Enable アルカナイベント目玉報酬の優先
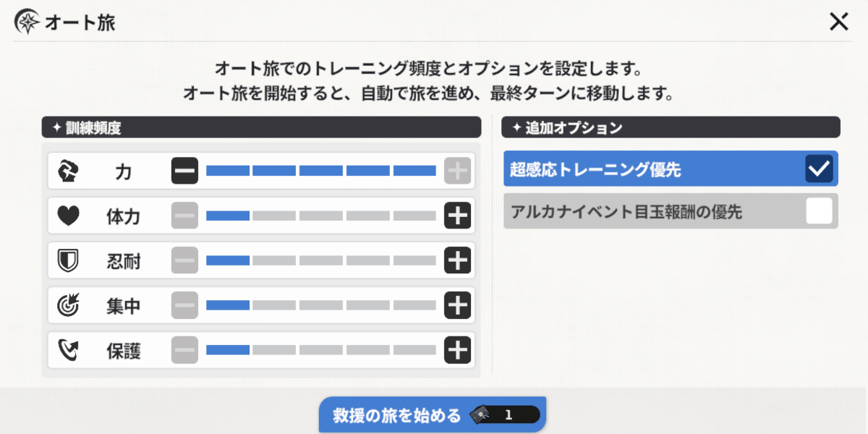868x434 pixels. click(x=819, y=210)
